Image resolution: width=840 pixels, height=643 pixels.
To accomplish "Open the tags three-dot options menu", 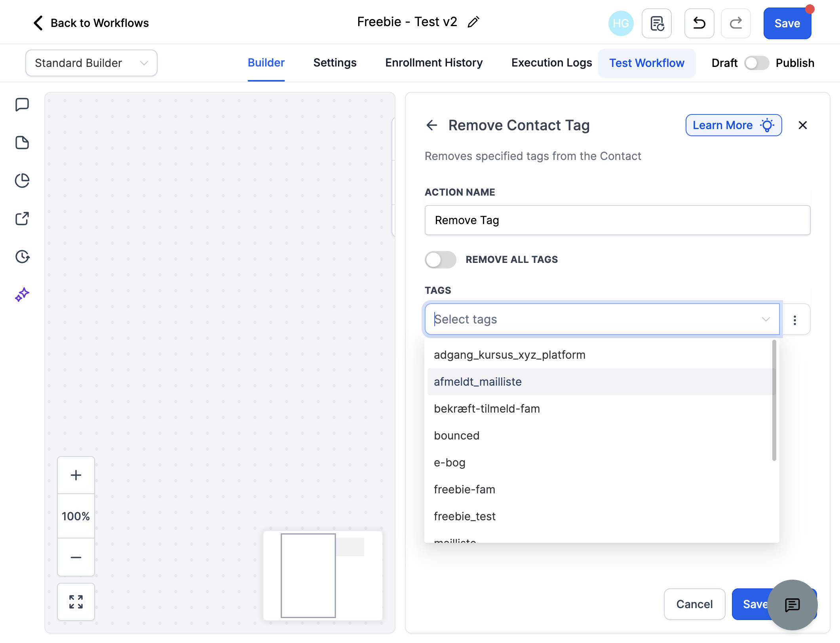I will pyautogui.click(x=795, y=320).
